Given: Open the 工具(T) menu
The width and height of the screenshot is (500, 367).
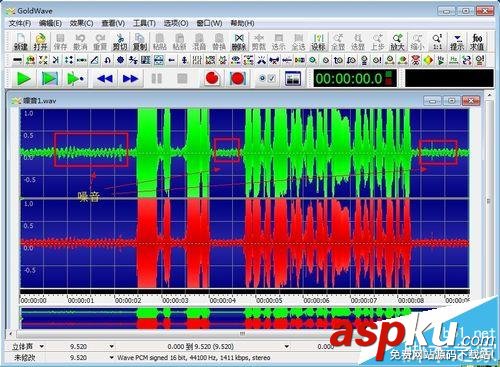Looking at the screenshot, I should (x=144, y=23).
